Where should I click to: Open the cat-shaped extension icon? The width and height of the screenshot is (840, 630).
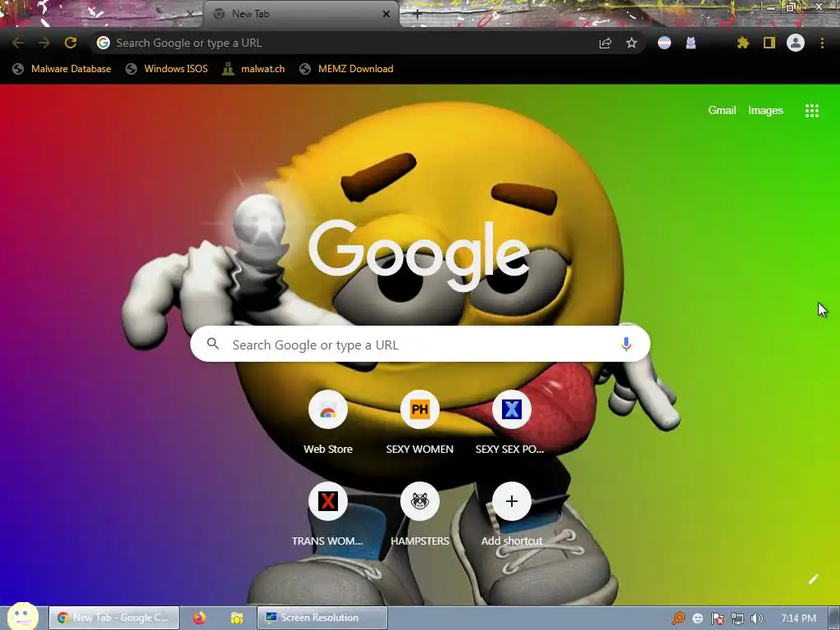pyautogui.click(x=691, y=43)
